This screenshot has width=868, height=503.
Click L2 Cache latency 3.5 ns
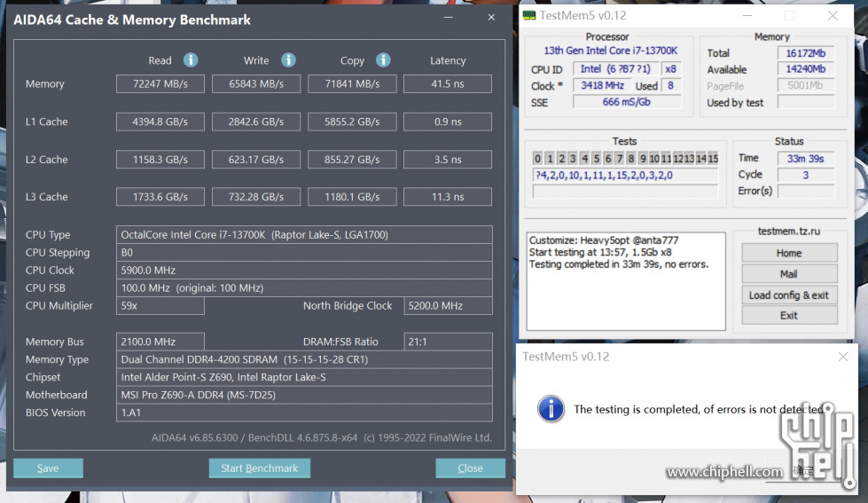point(447,159)
